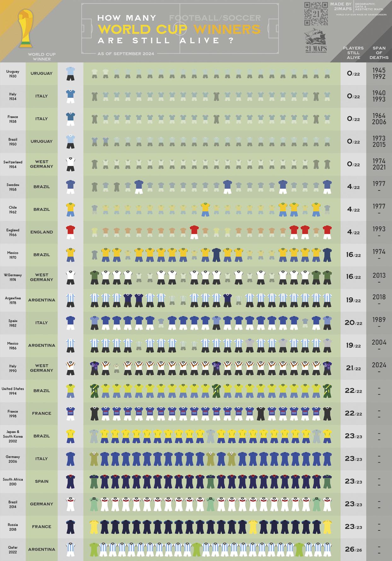Click the Spain 1982 winner kit icon
Viewport: 392px width, 561px height.
pyautogui.click(x=71, y=323)
